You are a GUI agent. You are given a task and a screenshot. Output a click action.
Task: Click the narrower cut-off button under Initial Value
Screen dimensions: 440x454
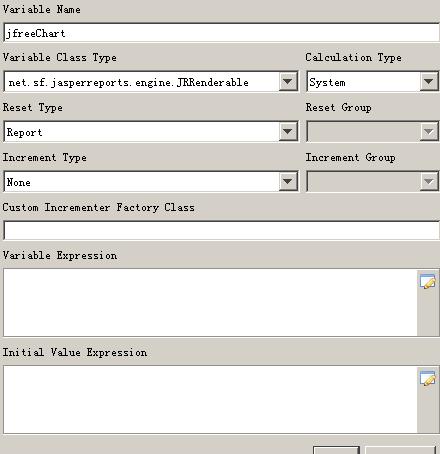point(336,450)
